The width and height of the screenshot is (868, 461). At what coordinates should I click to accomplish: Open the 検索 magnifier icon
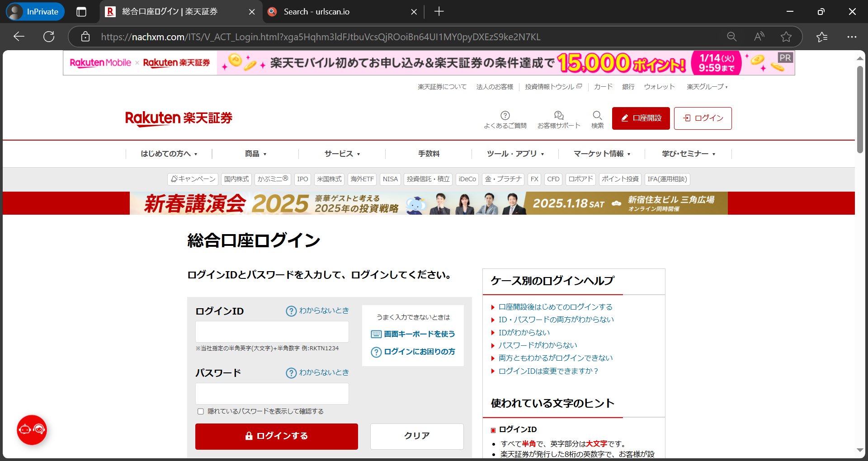pos(597,120)
